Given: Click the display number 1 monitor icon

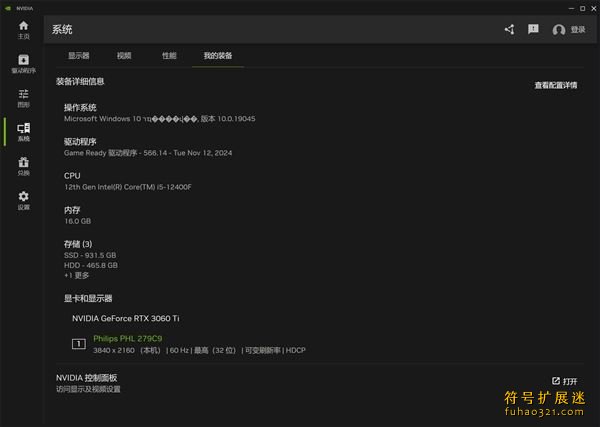Looking at the screenshot, I should click(x=79, y=344).
